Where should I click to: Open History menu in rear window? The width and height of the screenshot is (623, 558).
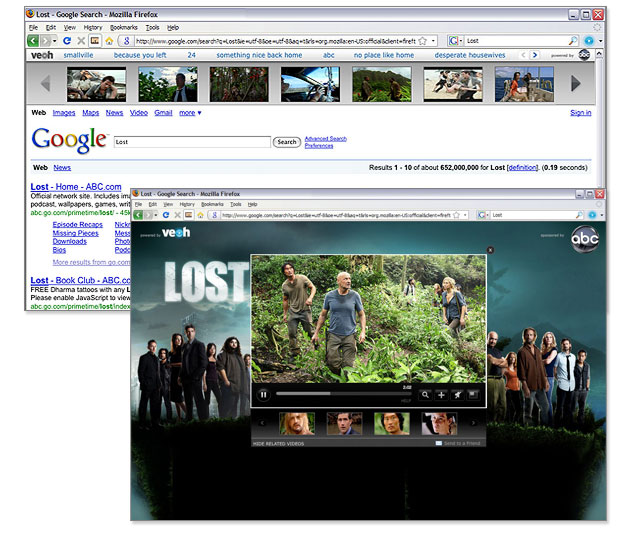point(93,27)
